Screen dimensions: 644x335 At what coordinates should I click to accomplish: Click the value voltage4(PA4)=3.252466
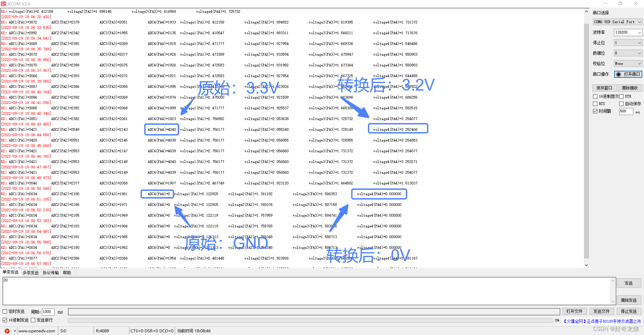395,129
